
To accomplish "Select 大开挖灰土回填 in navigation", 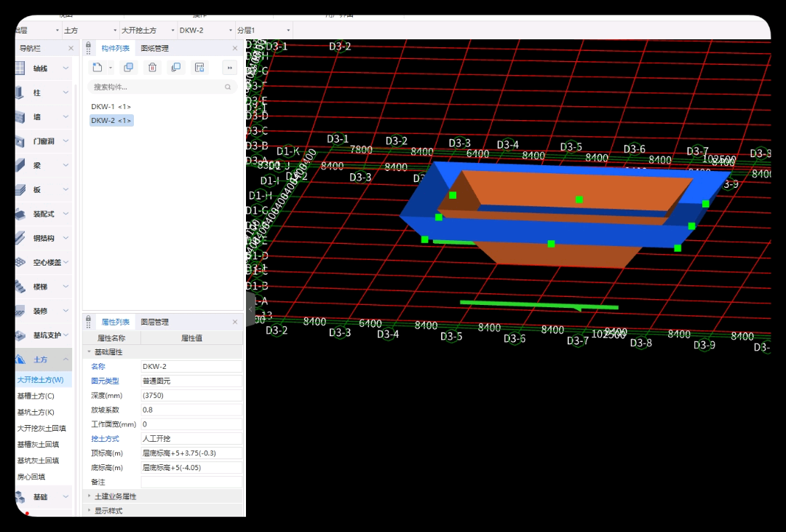I will pos(41,428).
